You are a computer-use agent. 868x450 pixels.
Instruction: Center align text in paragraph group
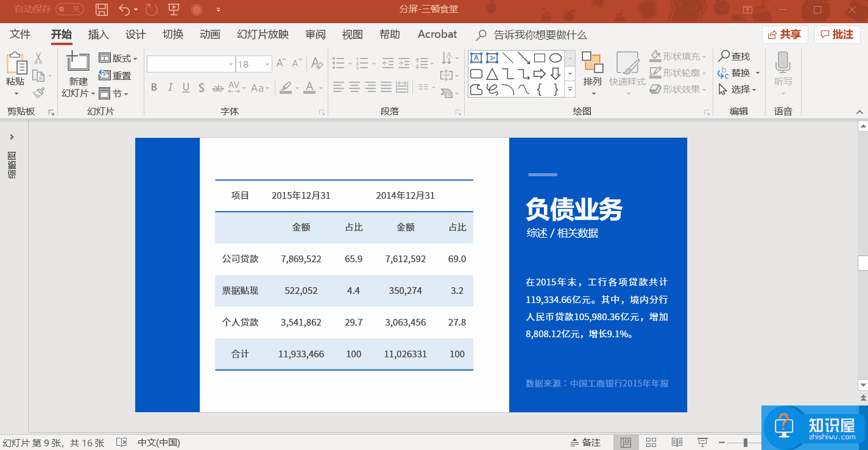[x=355, y=87]
